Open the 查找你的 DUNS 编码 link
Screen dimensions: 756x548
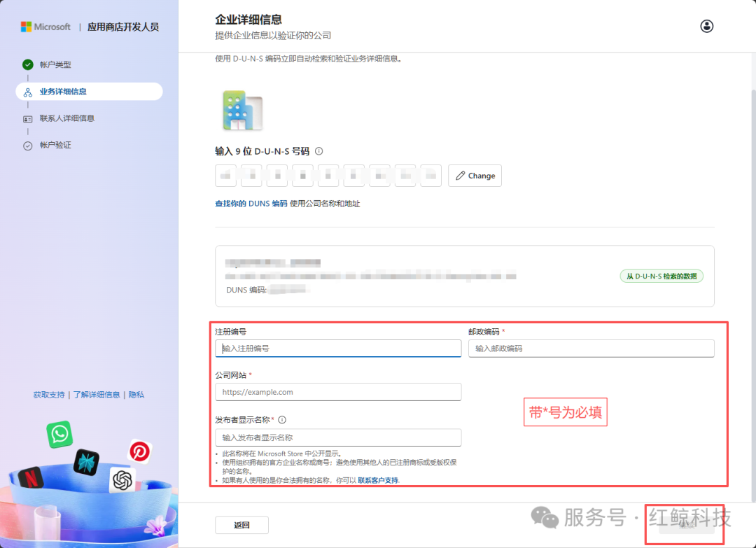(x=251, y=204)
